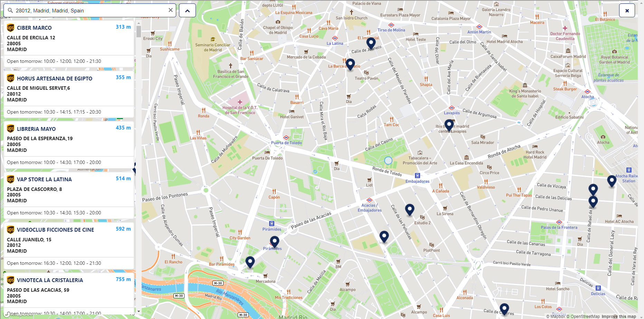Collapse the results panel with chevron button

click(187, 11)
